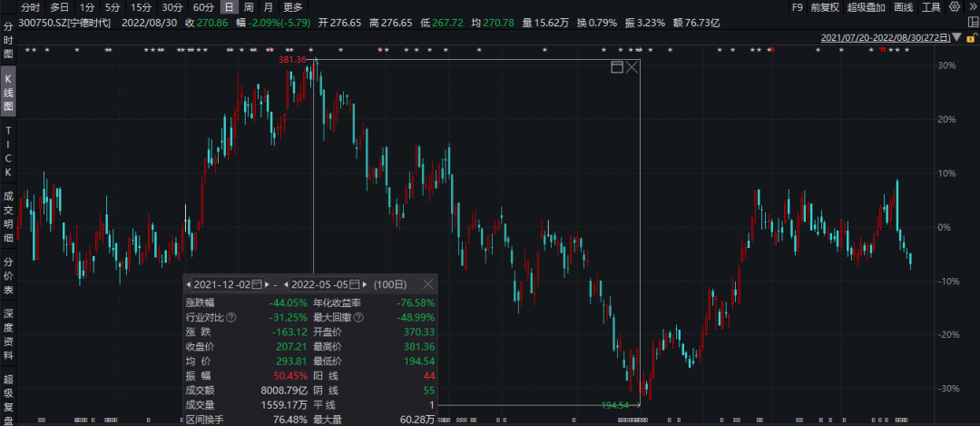Image resolution: width=980 pixels, height=426 pixels.
Task: Select the 30分 chart period
Action: (x=171, y=7)
